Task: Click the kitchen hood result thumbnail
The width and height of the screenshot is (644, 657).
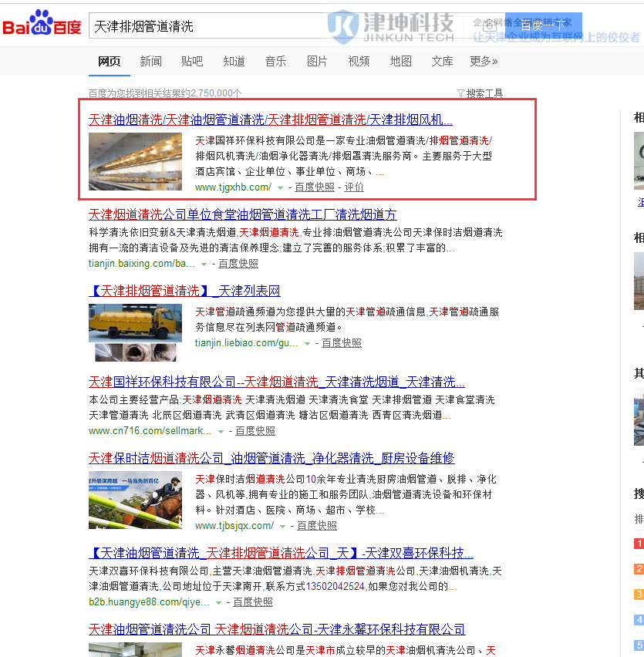Action: click(135, 161)
